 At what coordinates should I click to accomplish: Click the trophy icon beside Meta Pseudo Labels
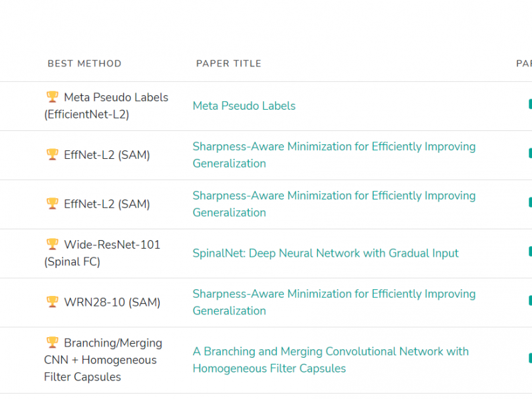click(x=53, y=97)
